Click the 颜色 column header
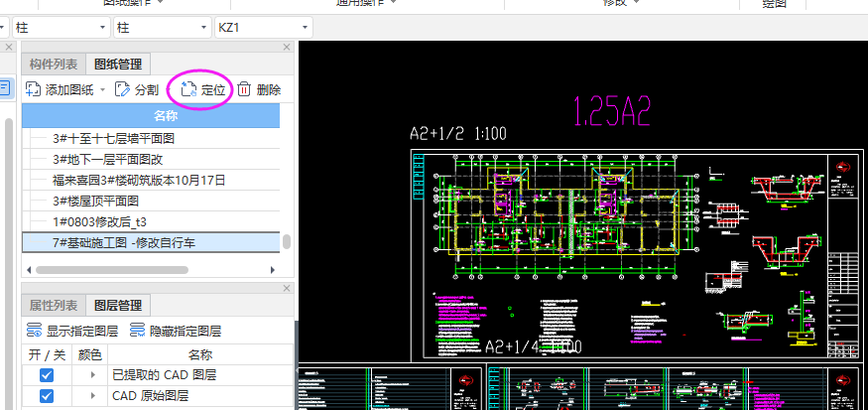 [89, 354]
